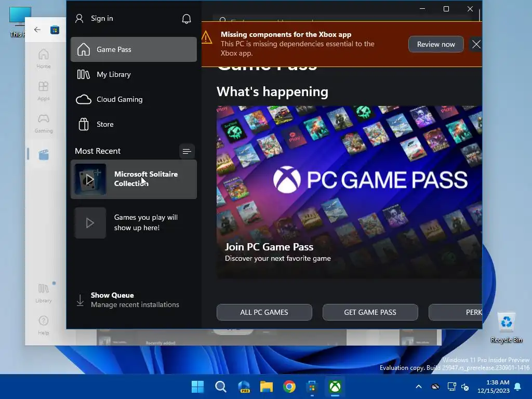
Task: Open Show Queue installations
Action: point(134,300)
